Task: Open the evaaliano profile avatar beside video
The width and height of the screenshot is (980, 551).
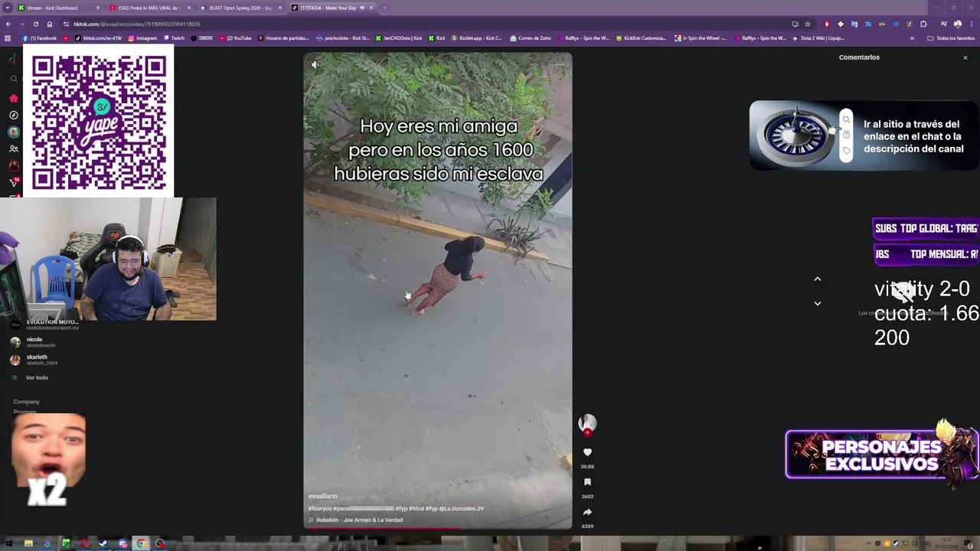Action: click(587, 422)
